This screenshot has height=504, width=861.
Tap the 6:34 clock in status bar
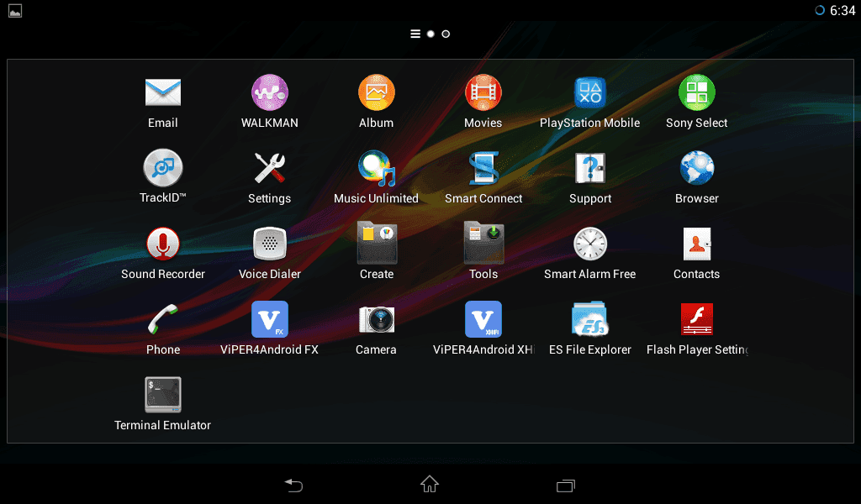coord(843,10)
